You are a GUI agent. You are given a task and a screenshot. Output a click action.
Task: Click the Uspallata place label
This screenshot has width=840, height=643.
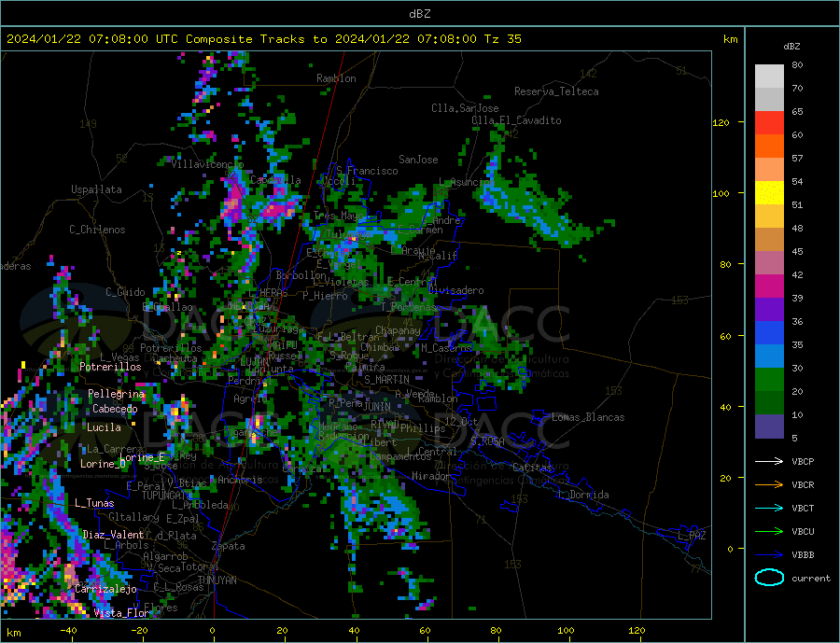pyautogui.click(x=96, y=189)
